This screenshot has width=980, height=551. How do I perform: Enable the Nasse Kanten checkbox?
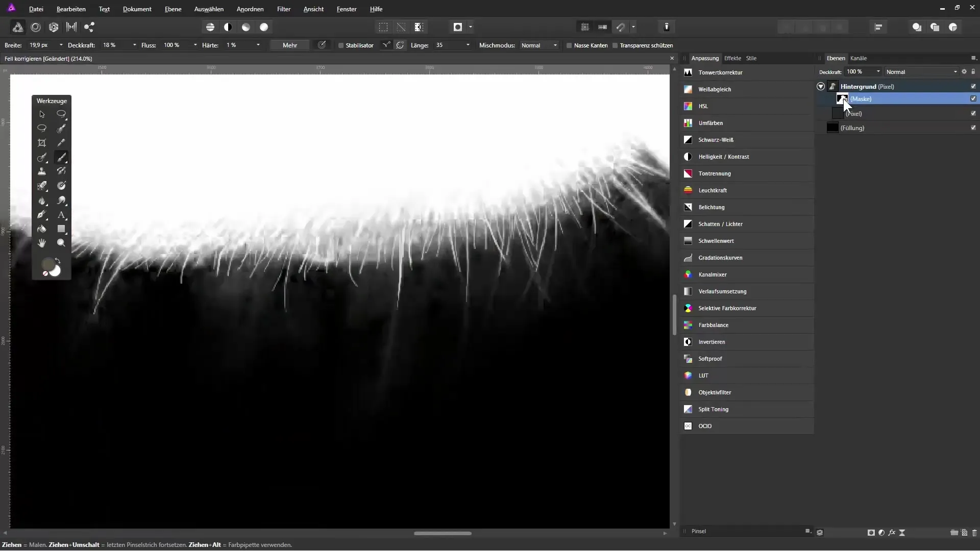point(569,45)
